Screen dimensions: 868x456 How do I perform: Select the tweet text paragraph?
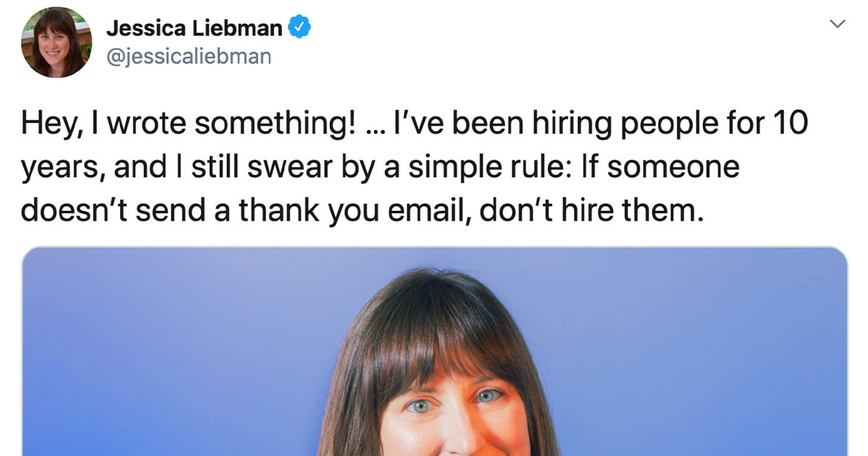416,166
